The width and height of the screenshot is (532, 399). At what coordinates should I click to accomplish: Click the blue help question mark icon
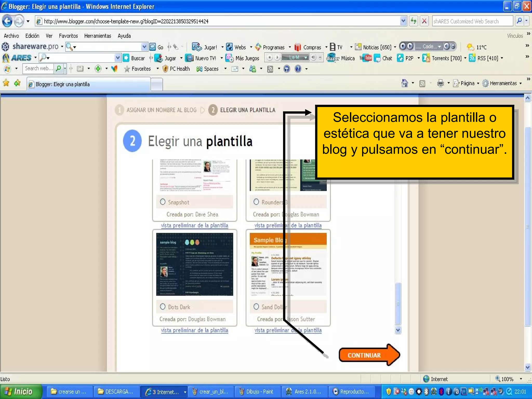click(x=298, y=69)
